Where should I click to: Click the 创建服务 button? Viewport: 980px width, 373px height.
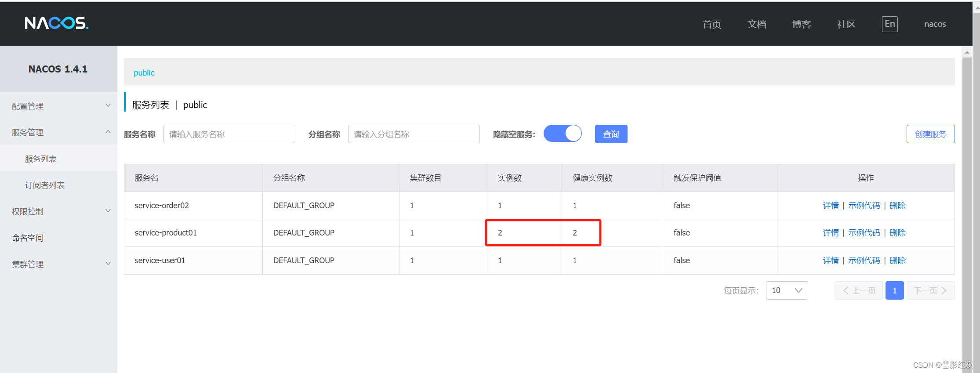coord(930,134)
